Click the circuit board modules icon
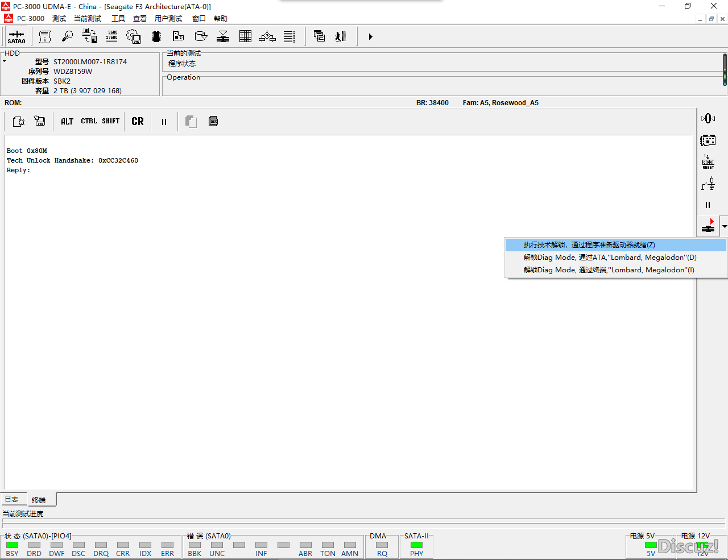 coord(179,36)
